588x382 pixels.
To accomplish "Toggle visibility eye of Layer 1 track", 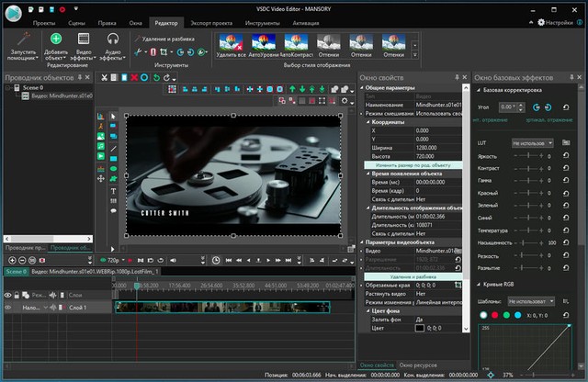I will pos(8,308).
